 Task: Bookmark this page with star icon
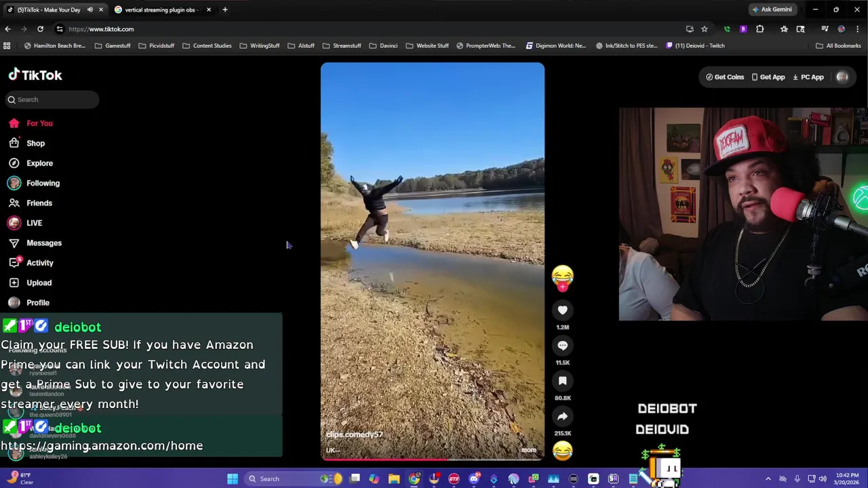[705, 29]
